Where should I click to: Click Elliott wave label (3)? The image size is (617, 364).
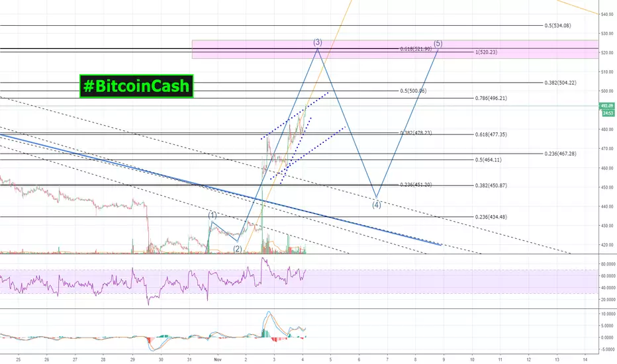tap(318, 42)
